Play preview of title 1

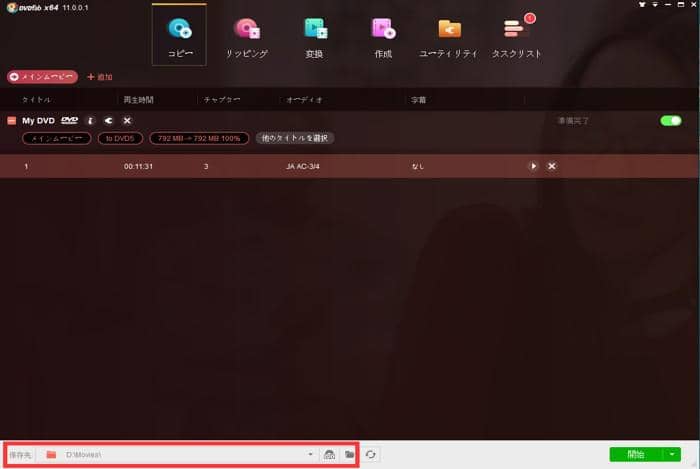pyautogui.click(x=533, y=166)
